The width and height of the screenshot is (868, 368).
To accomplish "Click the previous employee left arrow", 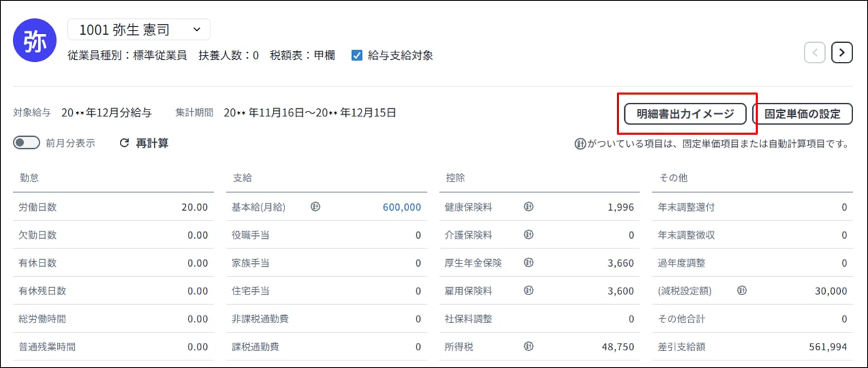I will [814, 52].
